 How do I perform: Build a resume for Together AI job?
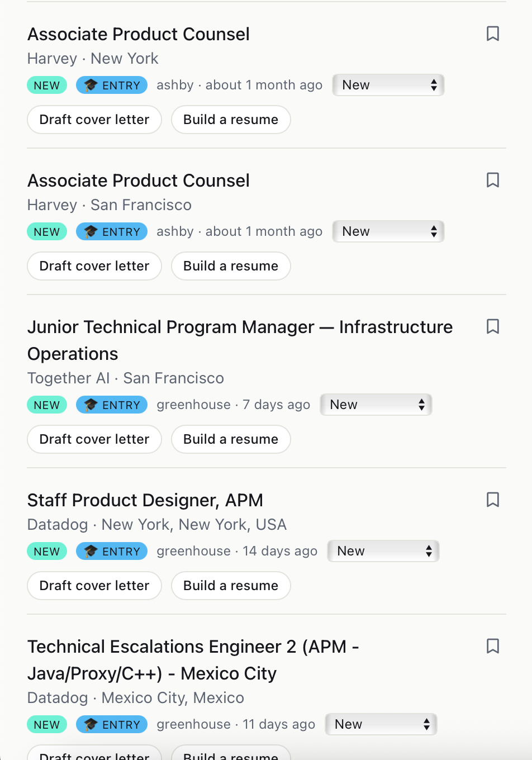coord(231,439)
